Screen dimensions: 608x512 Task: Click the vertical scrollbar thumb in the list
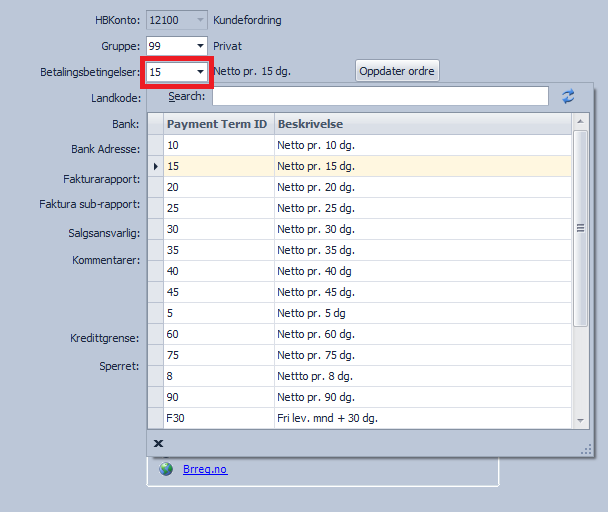coord(581,228)
